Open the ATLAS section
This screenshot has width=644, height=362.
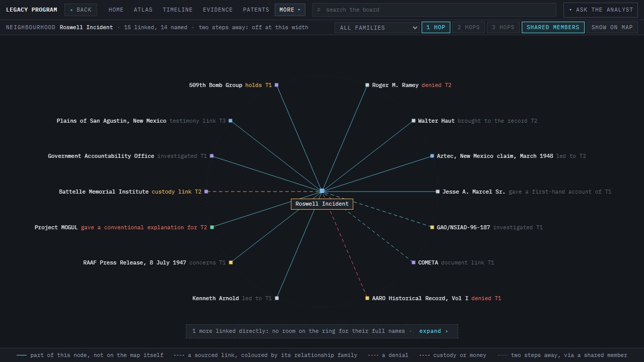[143, 10]
